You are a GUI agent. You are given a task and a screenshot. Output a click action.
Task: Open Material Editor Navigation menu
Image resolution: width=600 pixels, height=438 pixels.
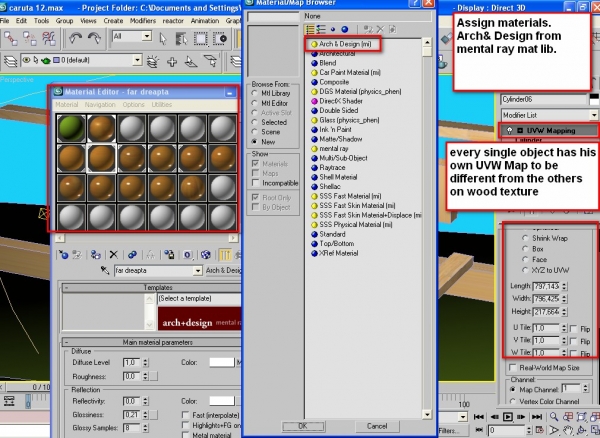(100, 104)
